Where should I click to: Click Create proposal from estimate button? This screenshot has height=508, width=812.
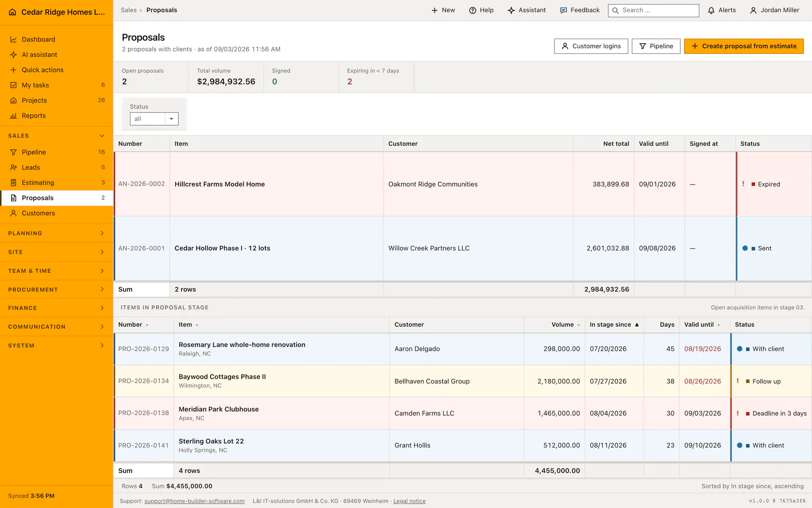744,46
